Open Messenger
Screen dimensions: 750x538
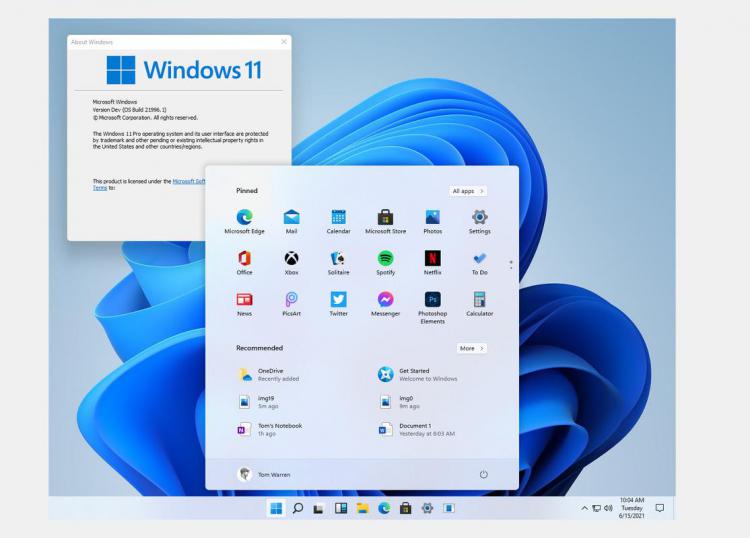(386, 304)
